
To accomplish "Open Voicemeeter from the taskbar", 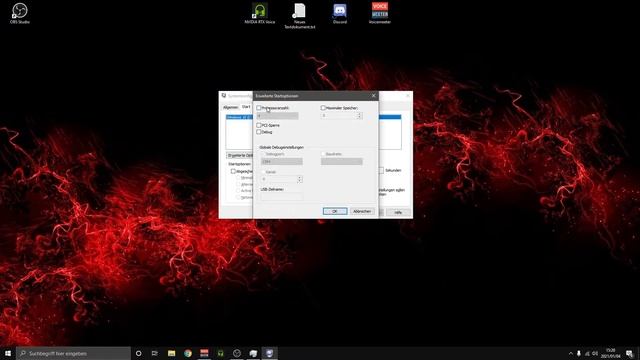I will [204, 353].
